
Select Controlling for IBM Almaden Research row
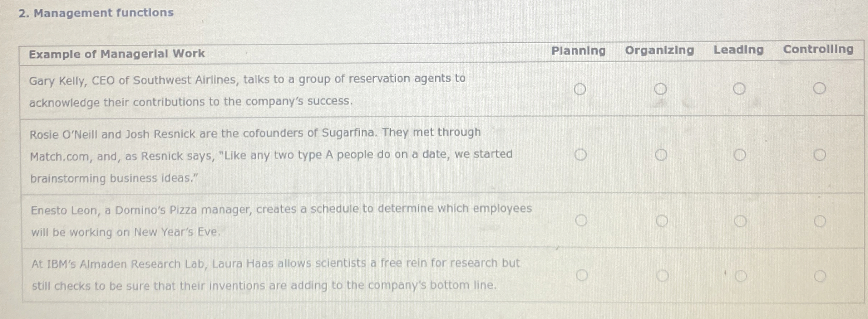[820, 276]
